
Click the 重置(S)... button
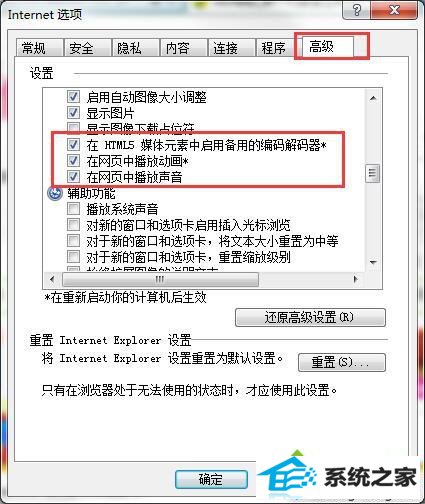[x=342, y=362]
